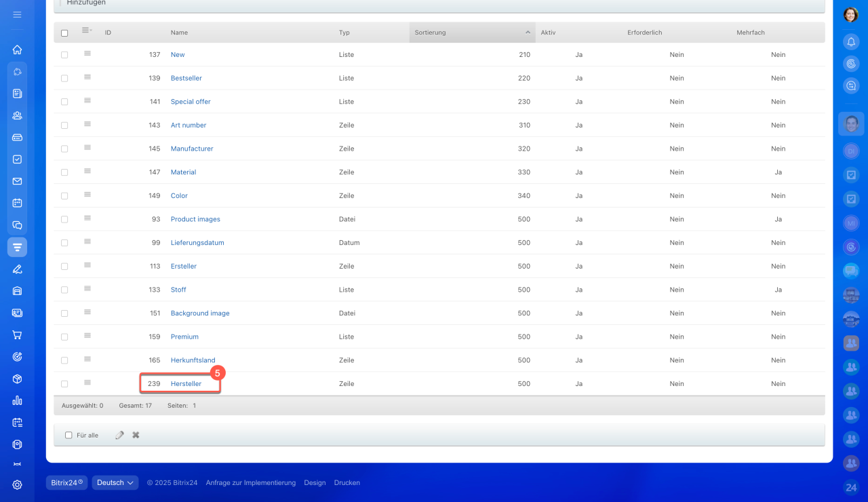Open the row action menu icon for Hersteller
Image resolution: width=868 pixels, height=502 pixels.
point(87,383)
